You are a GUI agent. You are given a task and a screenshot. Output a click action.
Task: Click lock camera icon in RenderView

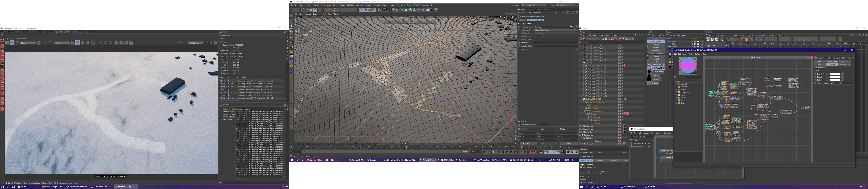72,43
